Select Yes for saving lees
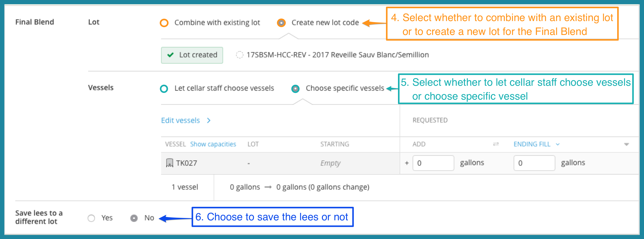 [x=91, y=218]
